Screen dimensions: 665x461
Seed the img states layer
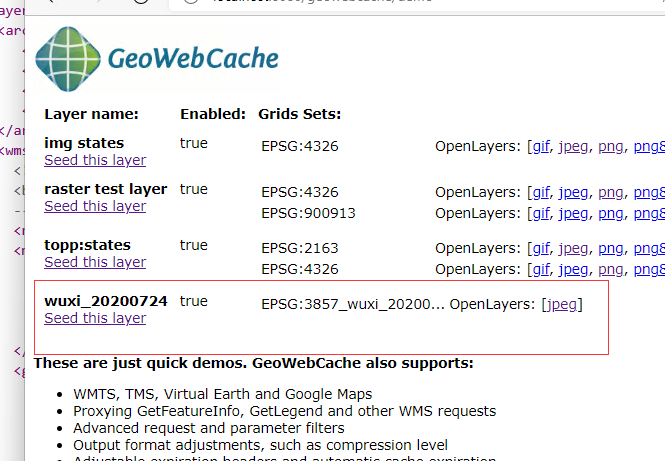pyautogui.click(x=95, y=160)
